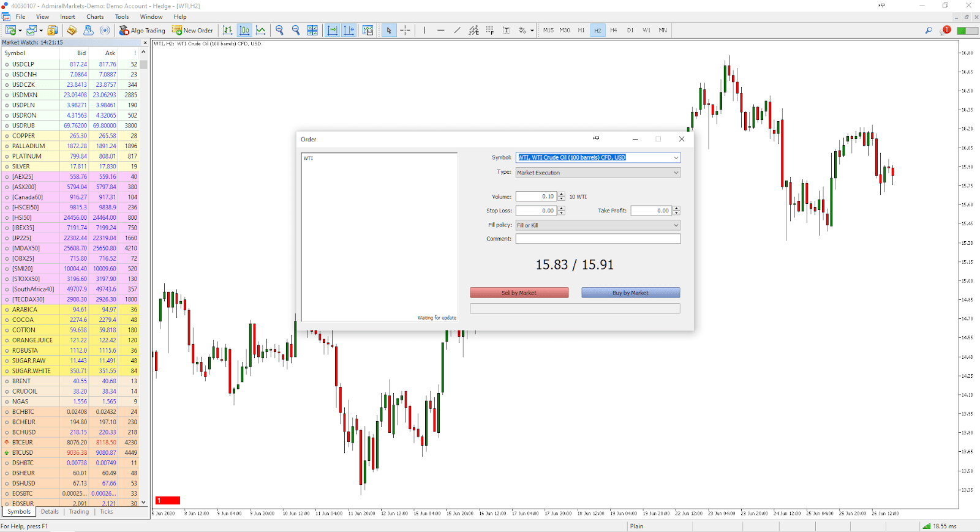Viewport: 980px width, 532px height.
Task: Switch timeframe to M15
Action: pyautogui.click(x=548, y=30)
